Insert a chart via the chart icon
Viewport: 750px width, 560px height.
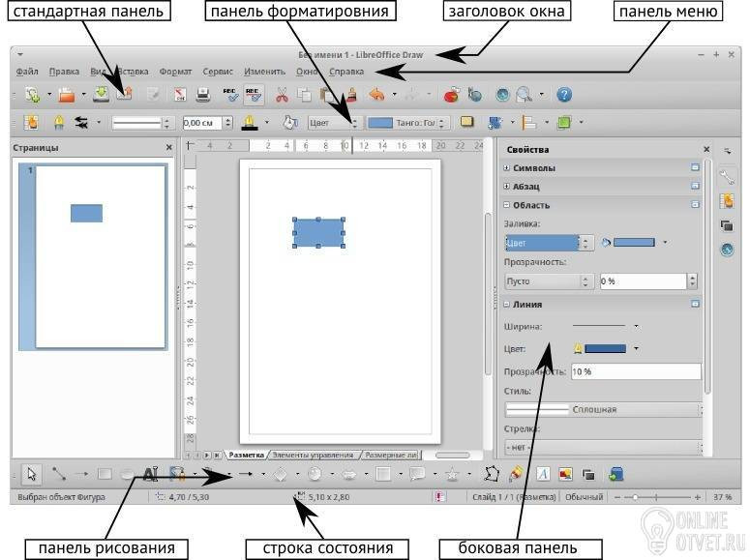click(451, 95)
